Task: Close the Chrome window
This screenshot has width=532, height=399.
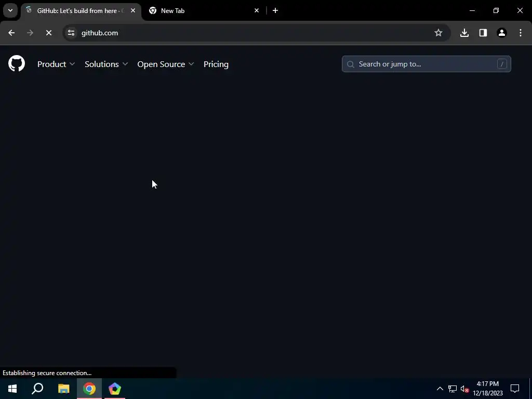Action: pyautogui.click(x=520, y=10)
